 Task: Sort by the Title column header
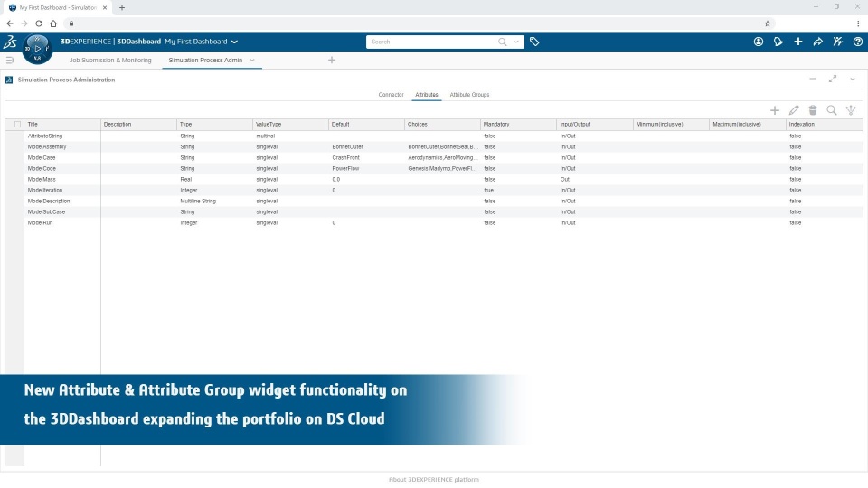62,124
